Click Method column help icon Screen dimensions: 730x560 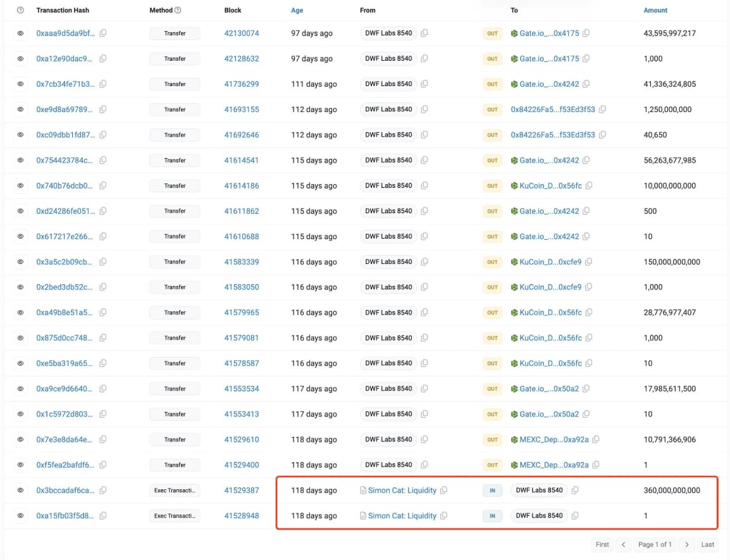pyautogui.click(x=178, y=9)
